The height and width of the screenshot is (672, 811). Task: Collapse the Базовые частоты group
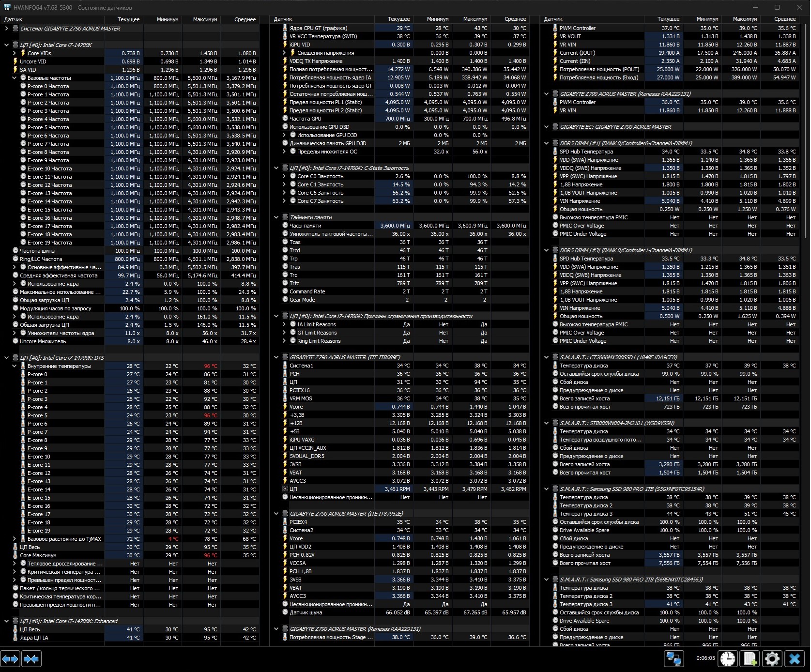(x=15, y=78)
